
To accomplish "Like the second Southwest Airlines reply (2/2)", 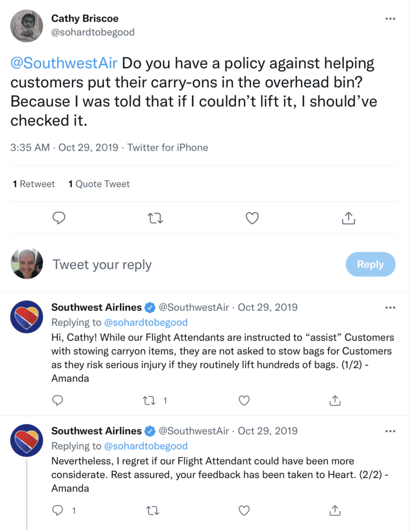I will (x=244, y=510).
